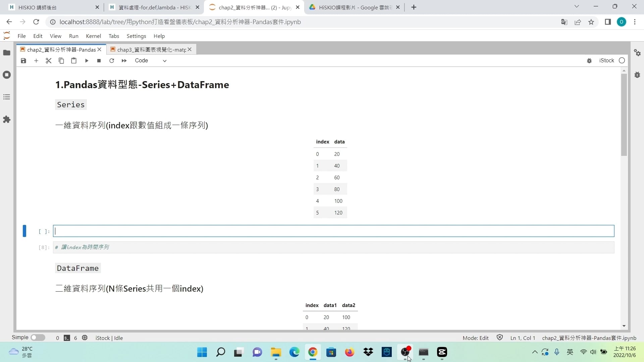The height and width of the screenshot is (362, 644).
Task: Show hidden system tray icons
Action: coord(535,352)
